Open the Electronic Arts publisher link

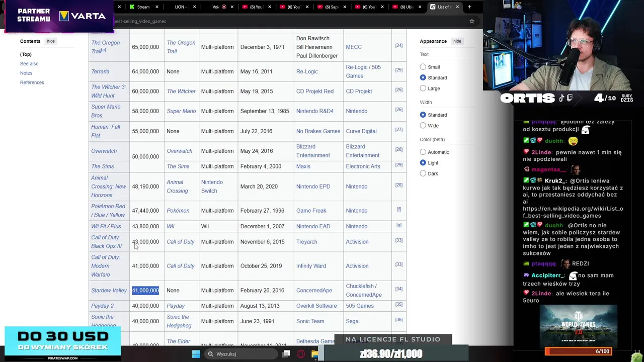tap(363, 166)
